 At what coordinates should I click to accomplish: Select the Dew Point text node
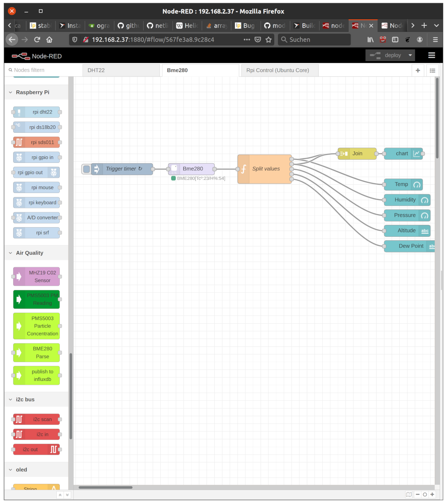click(410, 246)
